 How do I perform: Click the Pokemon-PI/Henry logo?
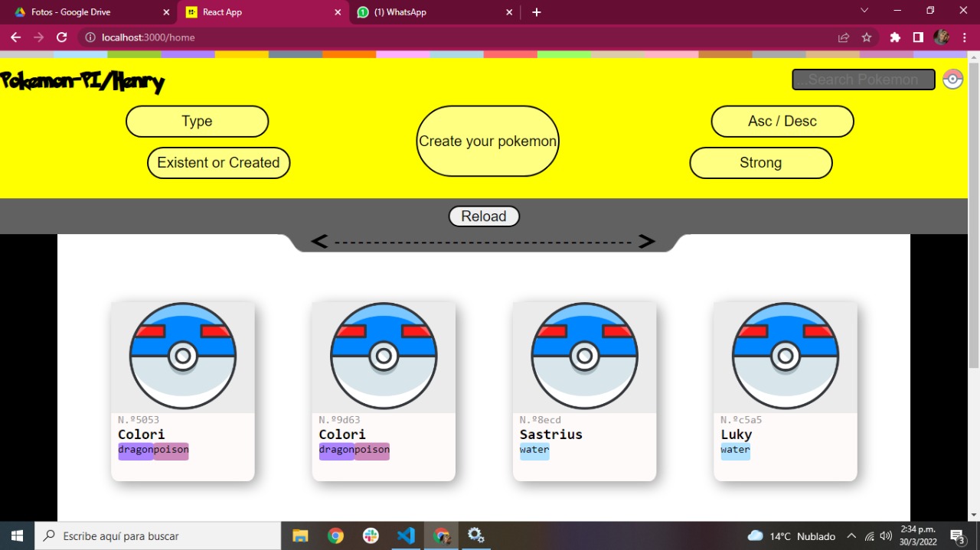[x=82, y=81]
